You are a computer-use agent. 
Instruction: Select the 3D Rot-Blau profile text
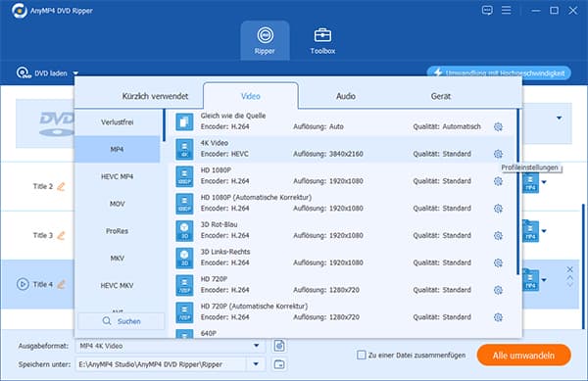click(219, 224)
